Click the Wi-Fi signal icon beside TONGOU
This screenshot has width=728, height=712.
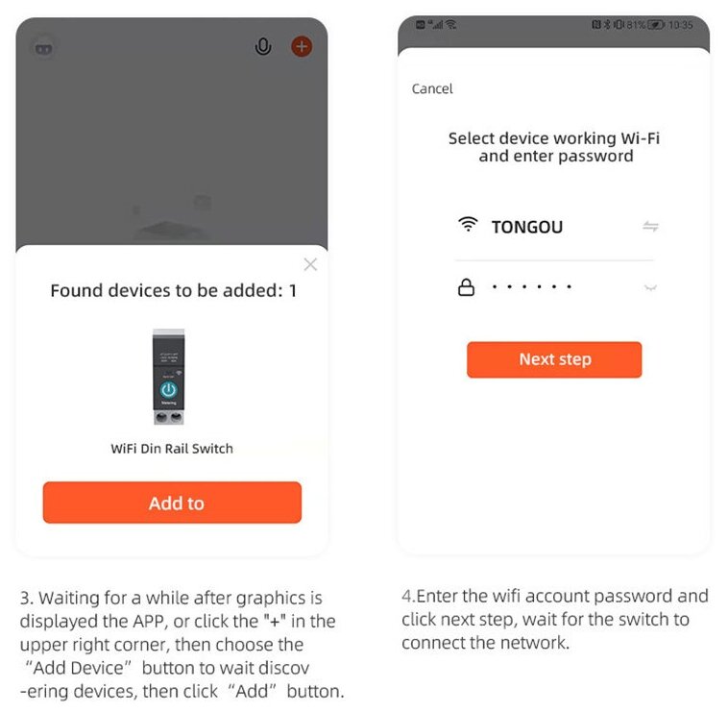pos(468,224)
